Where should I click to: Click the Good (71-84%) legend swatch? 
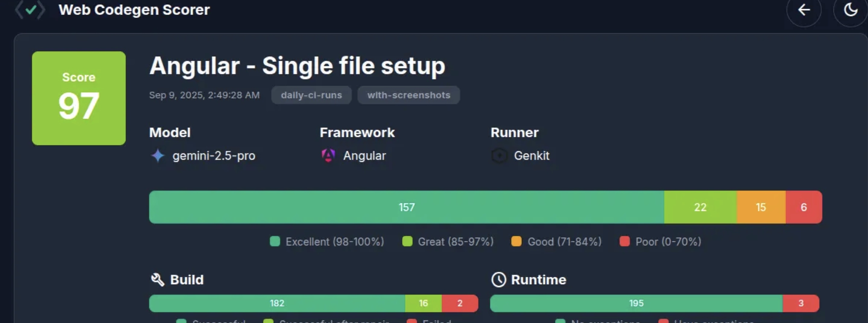(517, 241)
